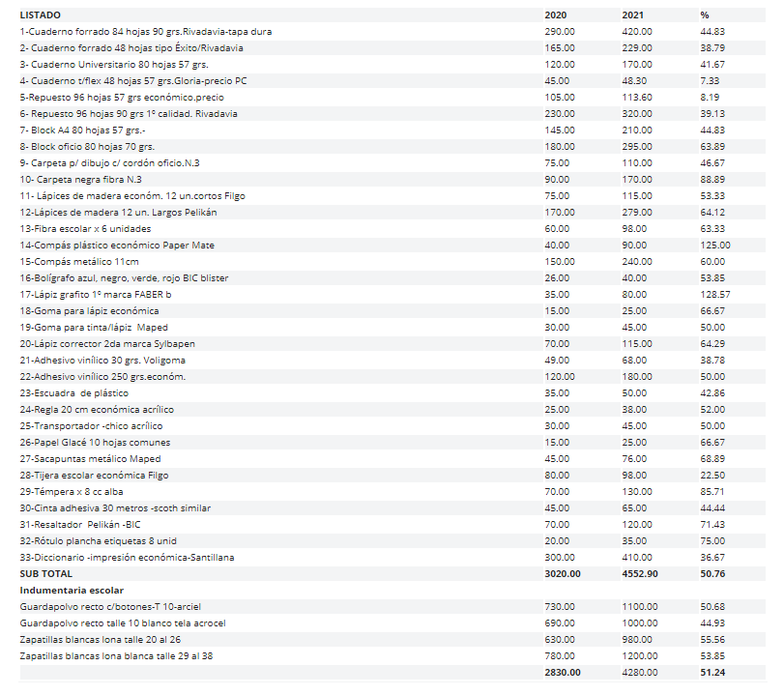Click the 2020 price 290.00
Viewport: 784px width, 695px height.
tap(560, 32)
